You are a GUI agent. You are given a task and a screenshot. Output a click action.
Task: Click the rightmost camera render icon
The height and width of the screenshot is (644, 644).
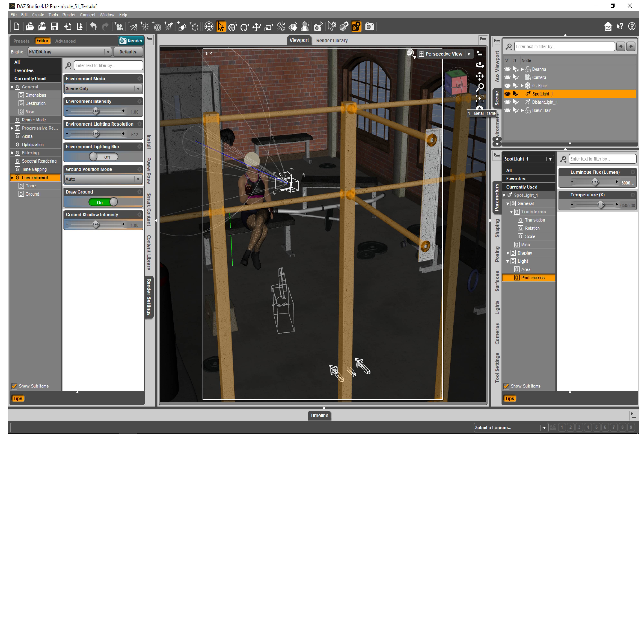click(369, 27)
